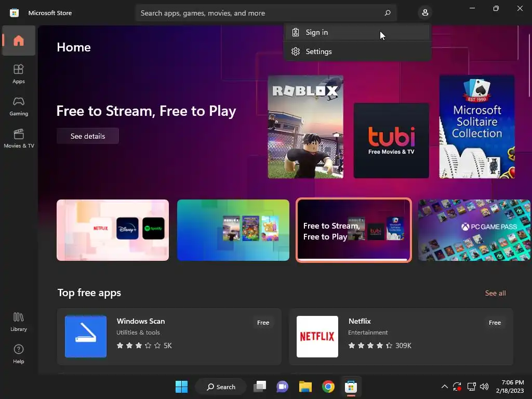Go to the Gaming section
Screen dimensions: 532x399
coord(18,106)
